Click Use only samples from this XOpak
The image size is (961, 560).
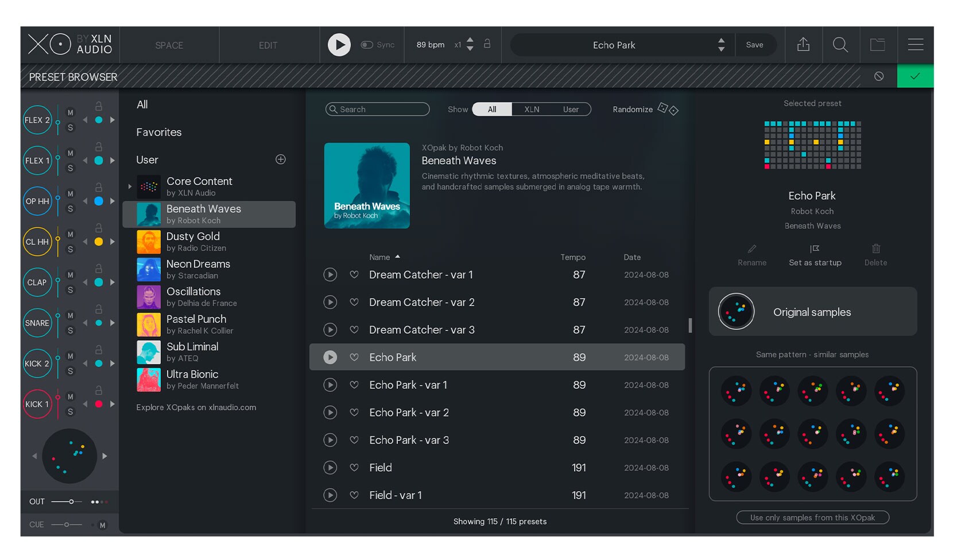click(812, 518)
